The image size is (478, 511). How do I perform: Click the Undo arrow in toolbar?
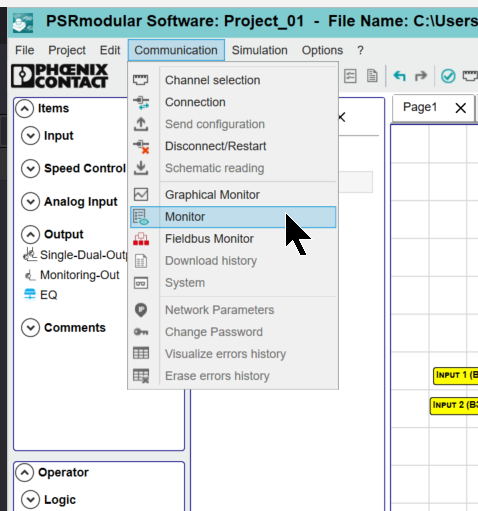tap(399, 76)
